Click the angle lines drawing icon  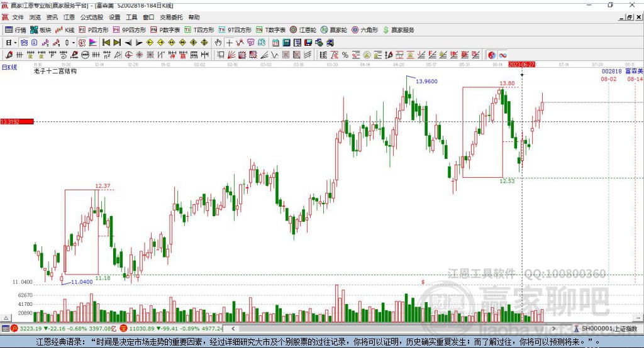[265, 55]
